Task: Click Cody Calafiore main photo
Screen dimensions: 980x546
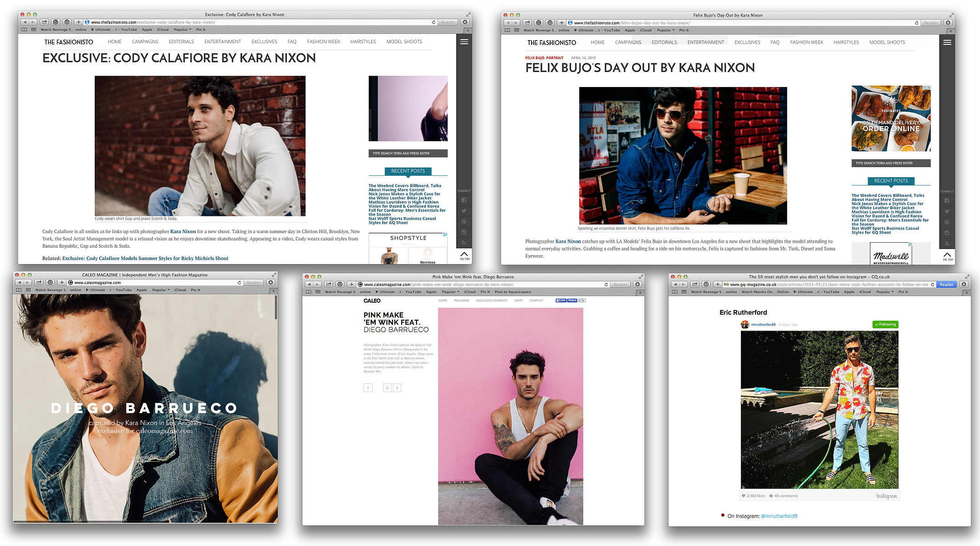Action: (200, 146)
